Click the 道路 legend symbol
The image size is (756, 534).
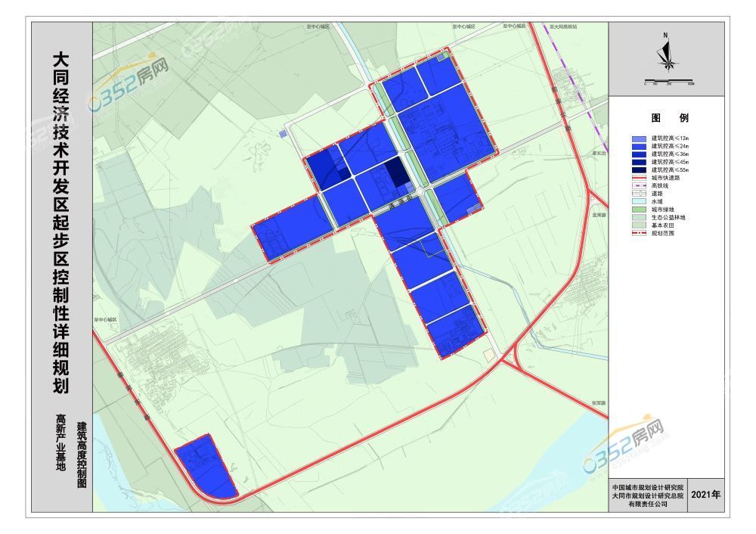click(x=639, y=194)
